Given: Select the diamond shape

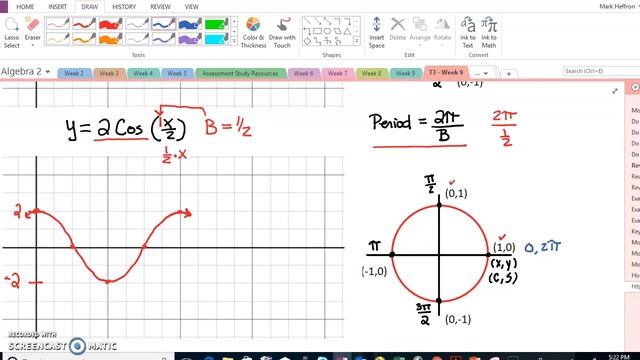Looking at the screenshot, I should tap(308, 41).
